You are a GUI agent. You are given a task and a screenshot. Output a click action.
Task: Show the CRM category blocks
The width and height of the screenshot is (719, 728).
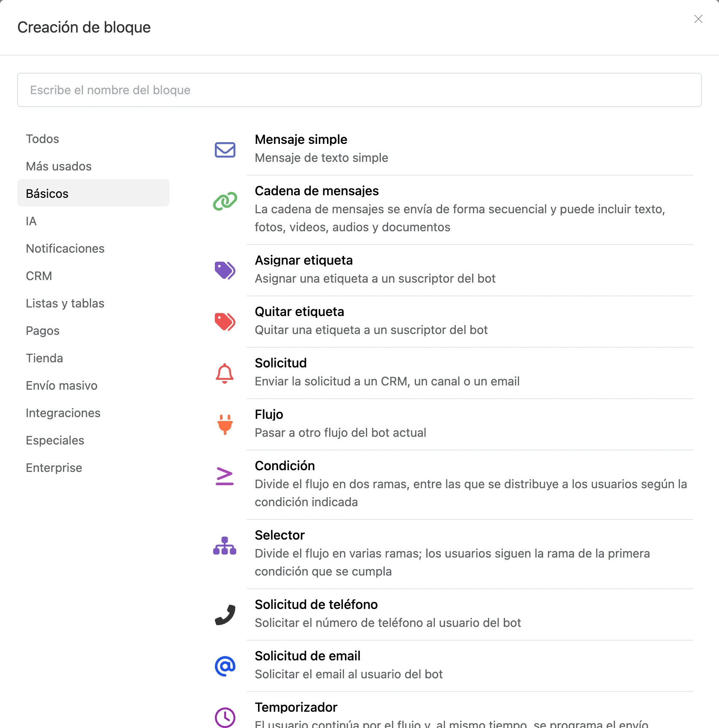coord(93,276)
